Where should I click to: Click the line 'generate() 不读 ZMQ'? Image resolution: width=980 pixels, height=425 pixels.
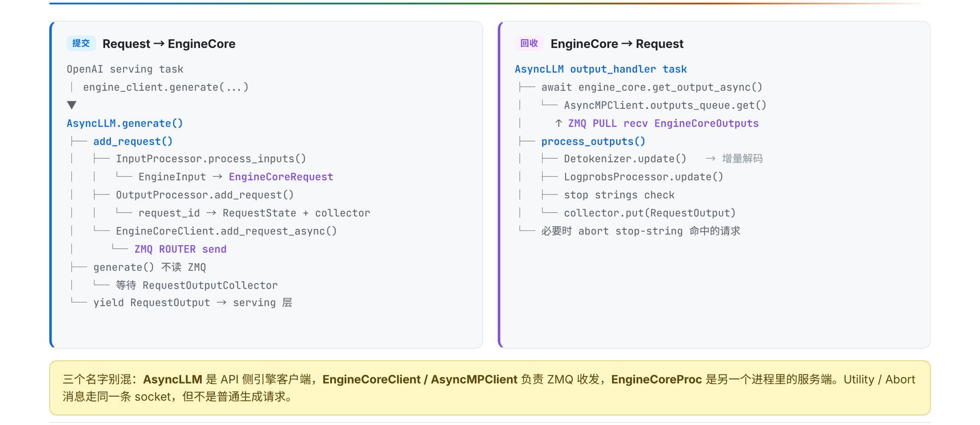(150, 267)
